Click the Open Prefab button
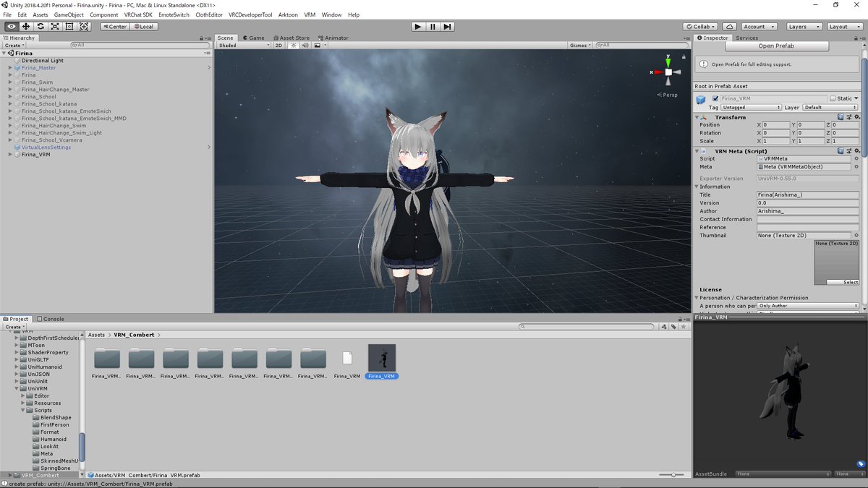The width and height of the screenshot is (868, 488). (776, 46)
